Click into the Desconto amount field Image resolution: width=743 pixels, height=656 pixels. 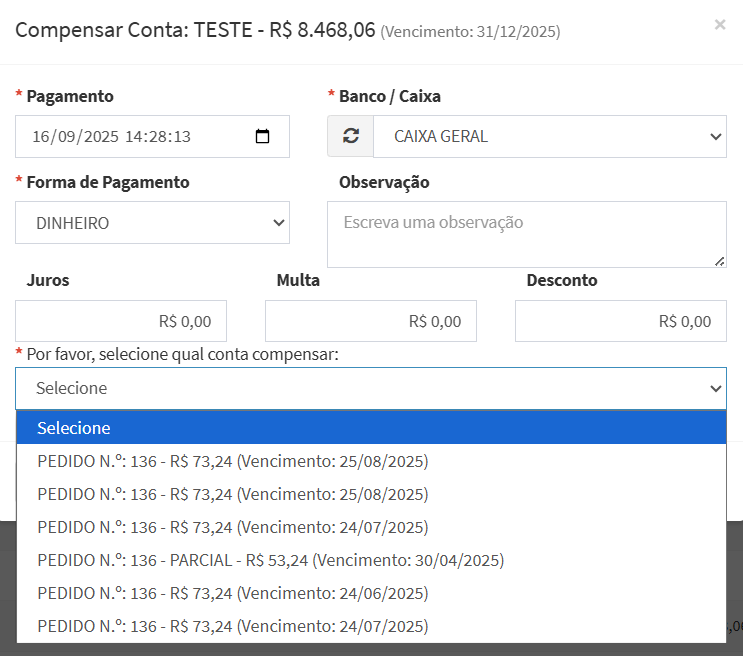621,321
